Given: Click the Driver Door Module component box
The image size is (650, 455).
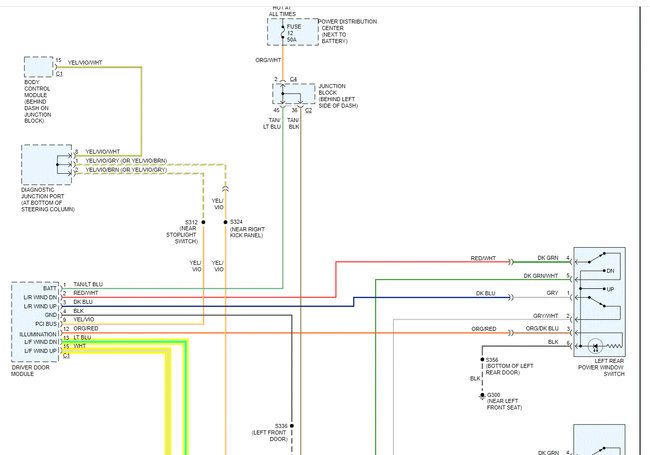Looking at the screenshot, I should tap(35, 322).
